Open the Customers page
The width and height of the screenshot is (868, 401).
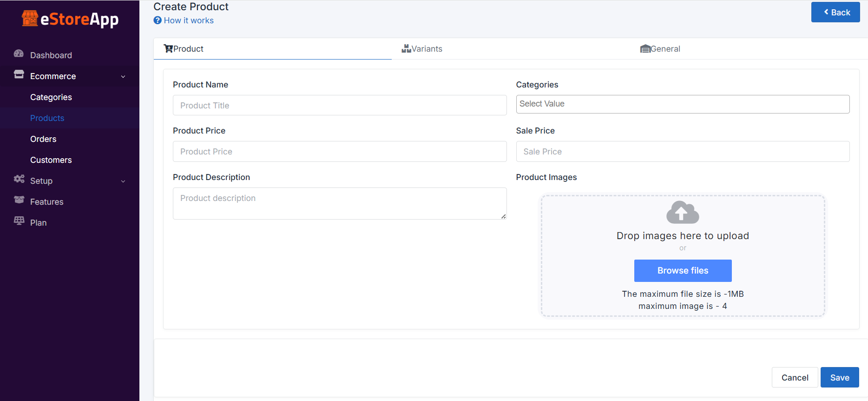[51, 160]
